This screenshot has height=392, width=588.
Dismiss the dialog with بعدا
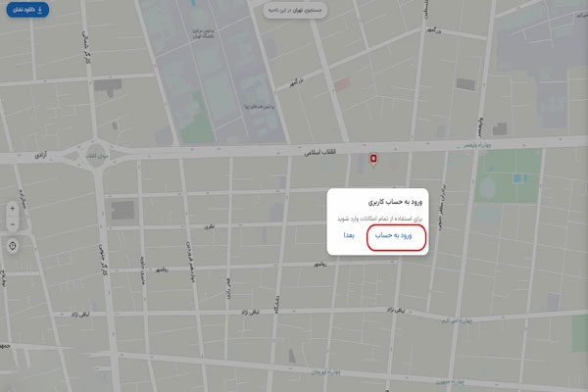coord(349,235)
